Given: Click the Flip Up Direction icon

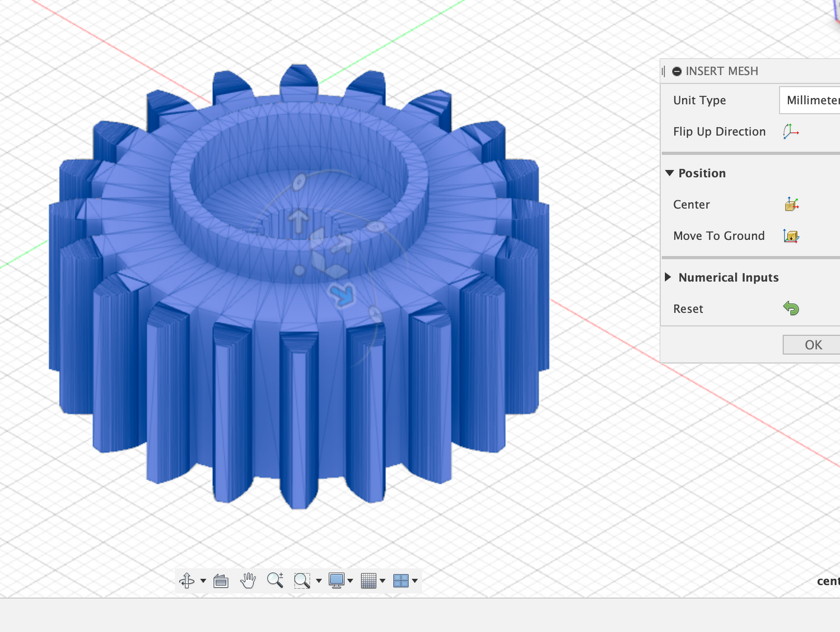Looking at the screenshot, I should coord(791,132).
